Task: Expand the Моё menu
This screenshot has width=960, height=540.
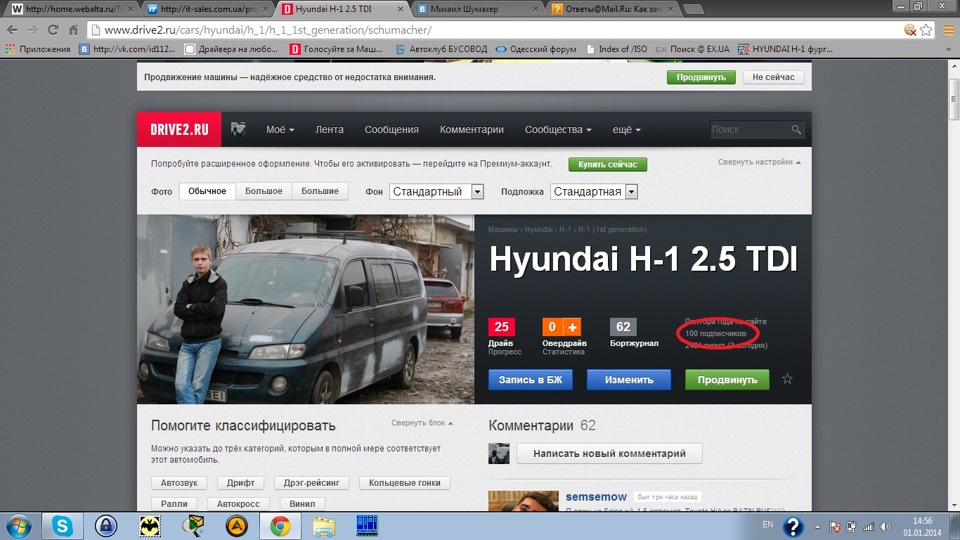Action: tap(280, 129)
